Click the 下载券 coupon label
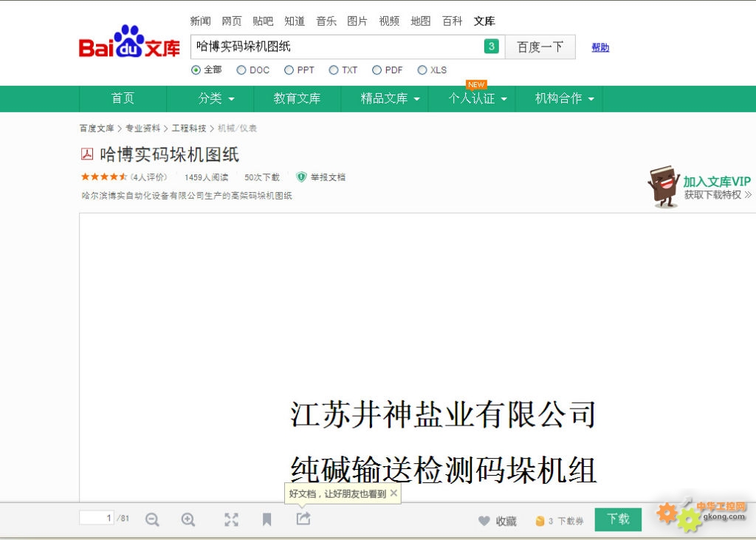756x540 pixels. coord(571,522)
